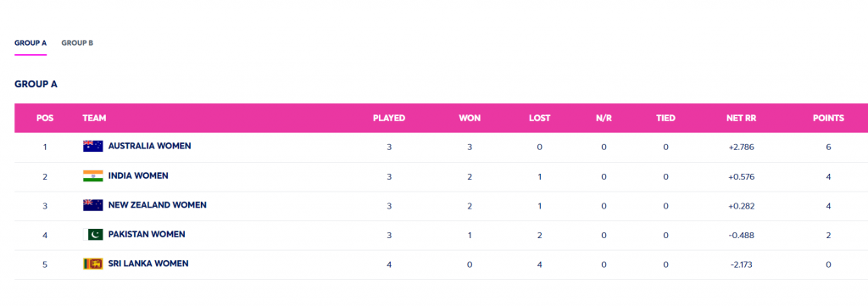Click the PLAYED column header
Viewport: 868px width, 306px height.
pos(389,119)
